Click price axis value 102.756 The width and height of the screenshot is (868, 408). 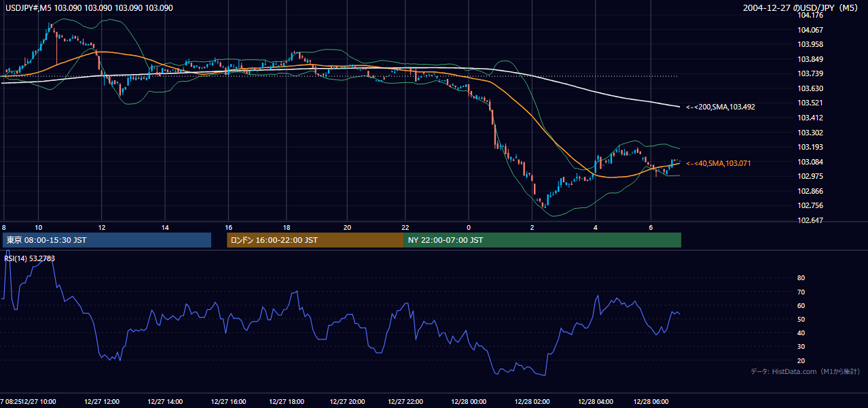810,205
